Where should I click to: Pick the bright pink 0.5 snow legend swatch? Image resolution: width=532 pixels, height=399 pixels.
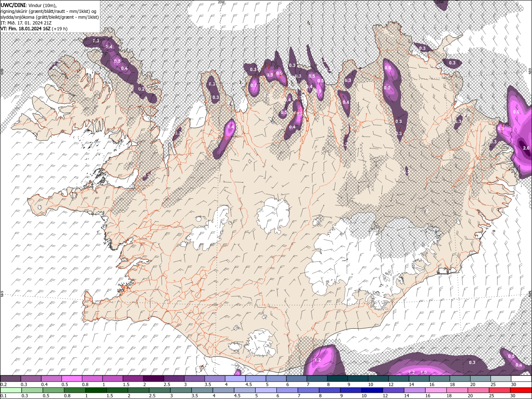pos(72,379)
